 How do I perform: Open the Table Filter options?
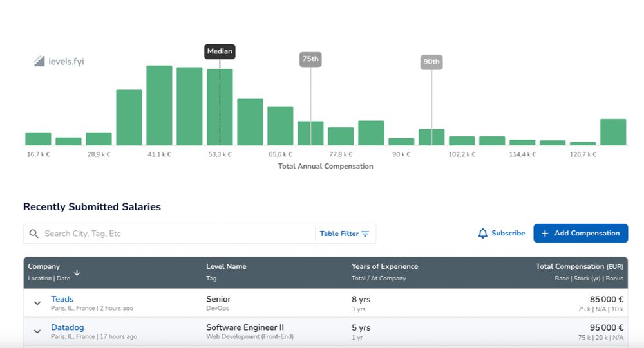pos(345,234)
